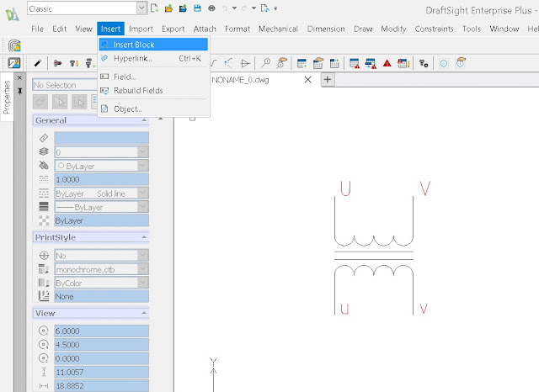Screen dimensions: 539x392
Task: Open the ByColor dropdown in PrintStyle
Action: pyautogui.click(x=142, y=283)
